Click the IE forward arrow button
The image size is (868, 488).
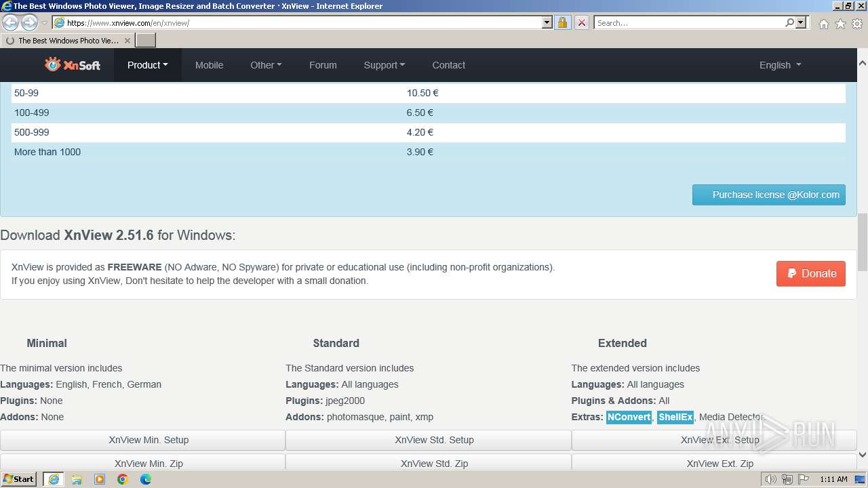point(29,22)
